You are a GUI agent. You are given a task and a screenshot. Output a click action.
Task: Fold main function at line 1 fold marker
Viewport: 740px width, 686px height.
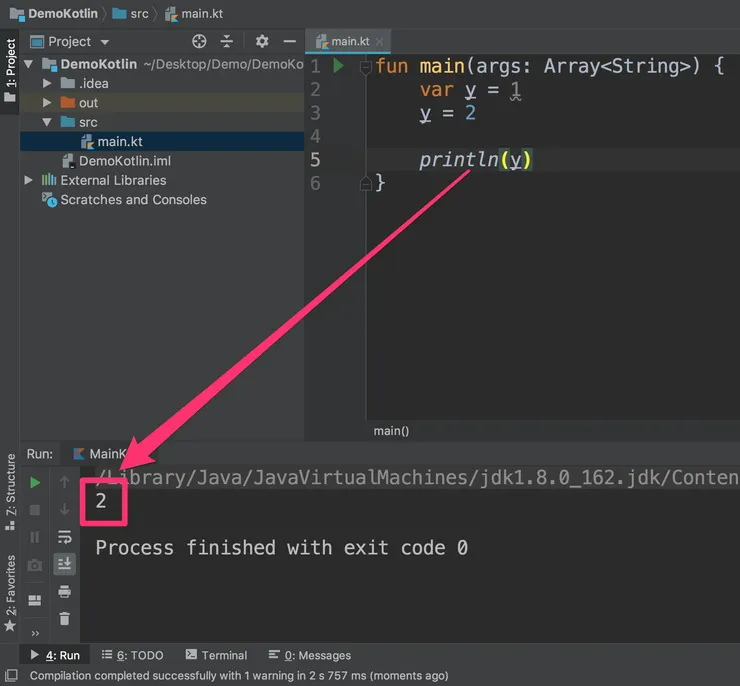point(366,67)
